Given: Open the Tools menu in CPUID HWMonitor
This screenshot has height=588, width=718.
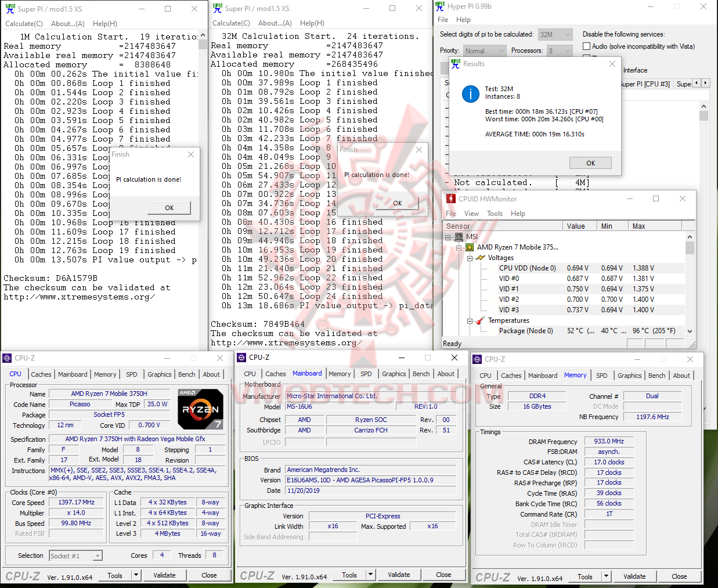Looking at the screenshot, I should pos(495,214).
